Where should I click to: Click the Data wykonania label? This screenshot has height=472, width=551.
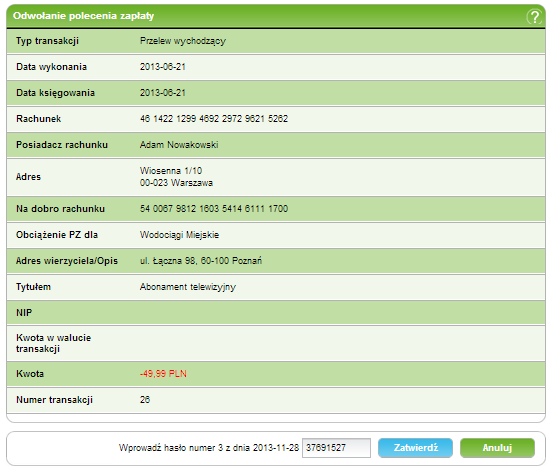pos(51,67)
